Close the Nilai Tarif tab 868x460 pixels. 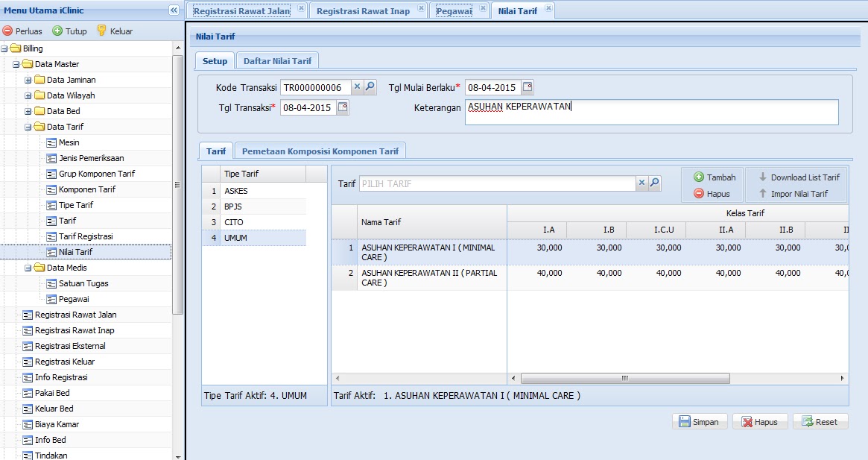point(548,7)
